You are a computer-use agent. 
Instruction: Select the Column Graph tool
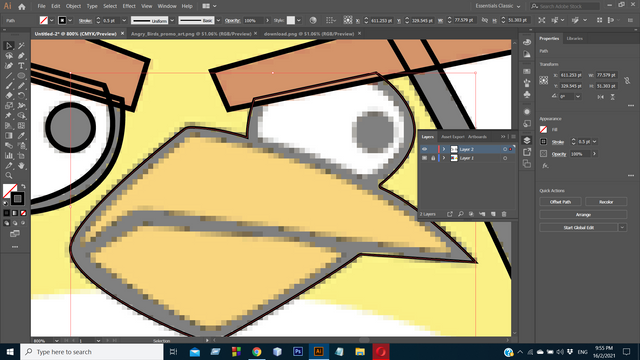click(x=9, y=156)
